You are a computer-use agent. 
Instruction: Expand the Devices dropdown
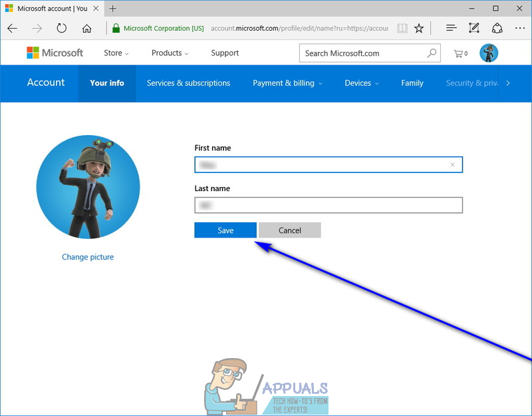point(362,83)
